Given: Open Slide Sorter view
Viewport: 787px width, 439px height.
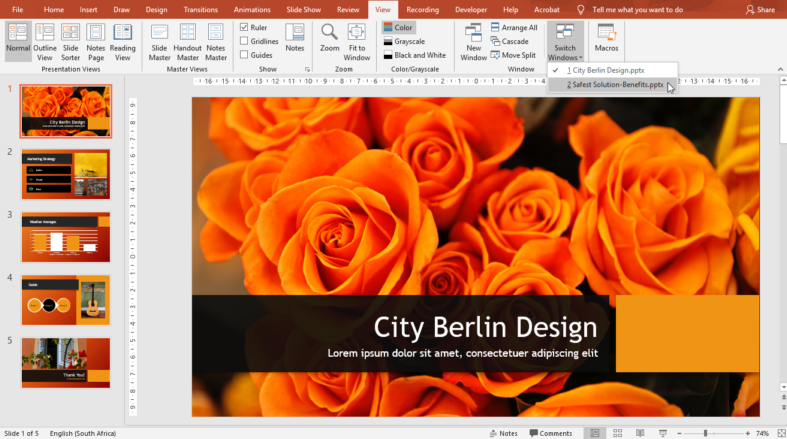Looking at the screenshot, I should pyautogui.click(x=71, y=40).
